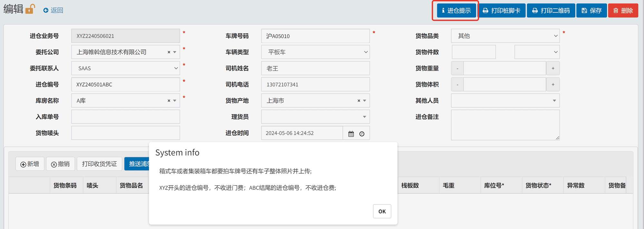This screenshot has width=644, height=229.
Task: Clear the 库房名称 selection with the x
Action: 169,101
